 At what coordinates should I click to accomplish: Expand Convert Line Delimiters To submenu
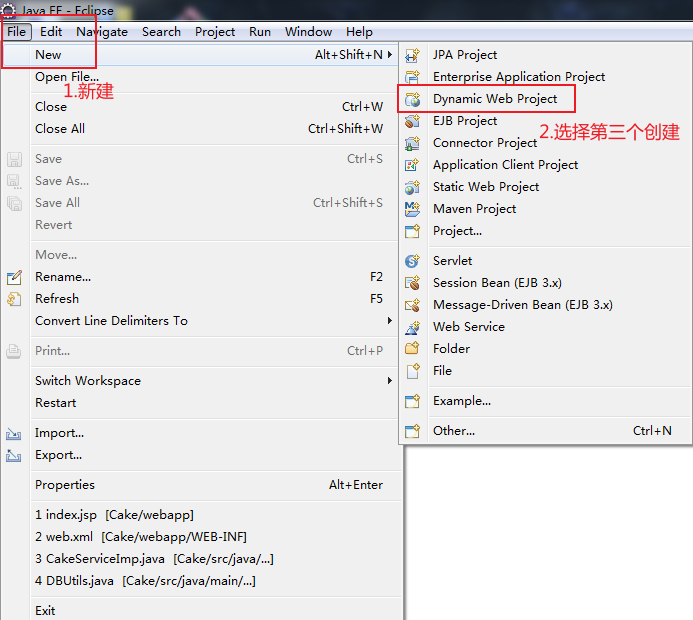click(390, 320)
